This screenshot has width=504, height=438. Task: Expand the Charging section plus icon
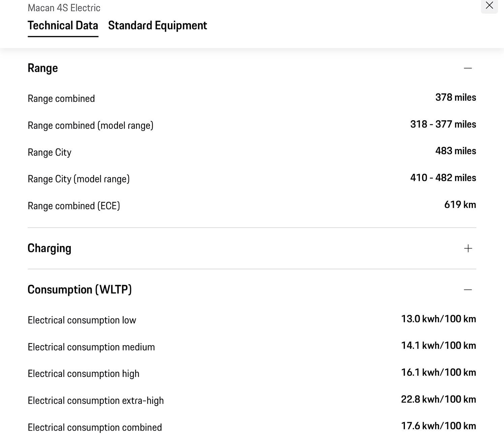[x=468, y=249]
